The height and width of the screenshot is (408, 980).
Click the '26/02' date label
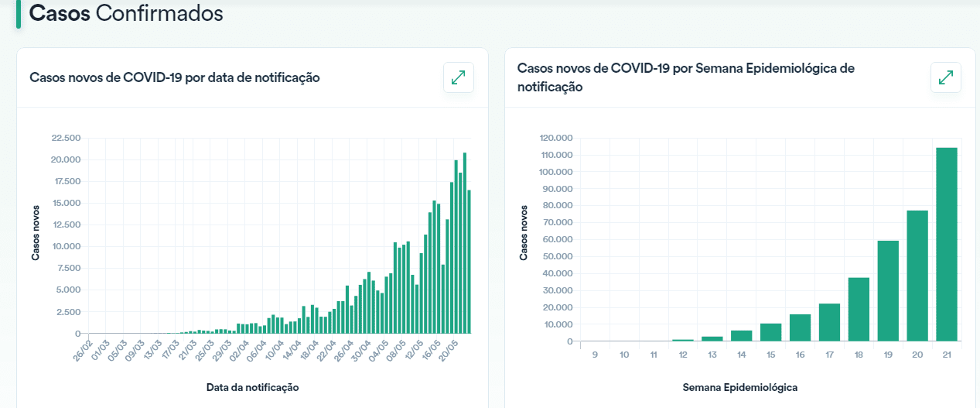[x=83, y=349]
